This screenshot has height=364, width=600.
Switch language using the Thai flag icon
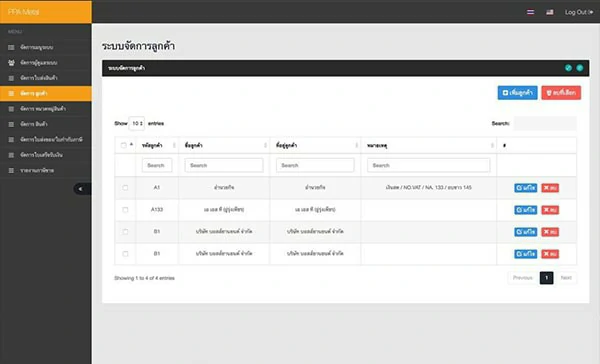(x=530, y=12)
